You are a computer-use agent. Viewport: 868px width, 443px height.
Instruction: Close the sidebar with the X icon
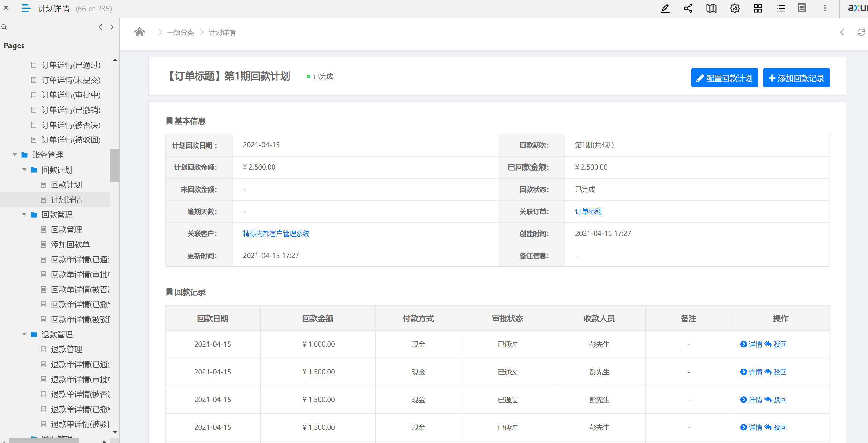(x=6, y=8)
